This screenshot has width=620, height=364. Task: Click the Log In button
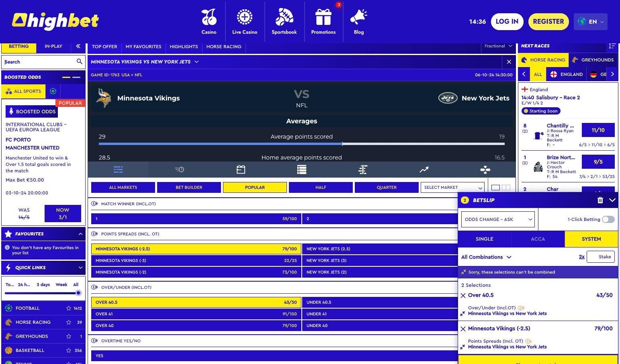507,22
